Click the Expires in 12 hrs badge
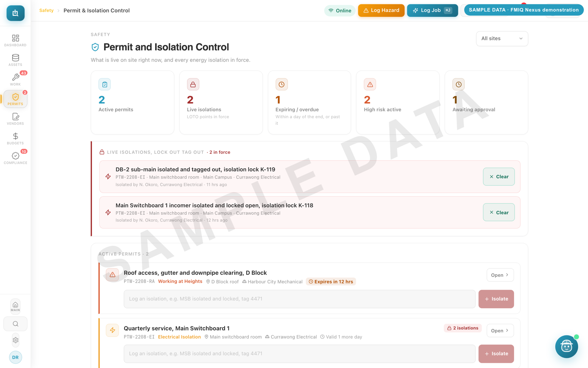 click(331, 282)
